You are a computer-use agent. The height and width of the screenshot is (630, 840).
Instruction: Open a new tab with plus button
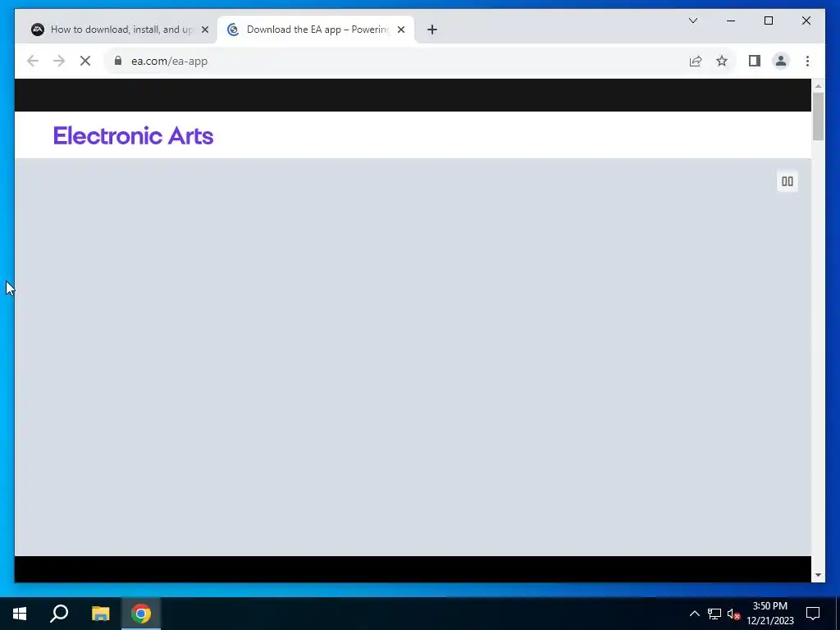(432, 30)
